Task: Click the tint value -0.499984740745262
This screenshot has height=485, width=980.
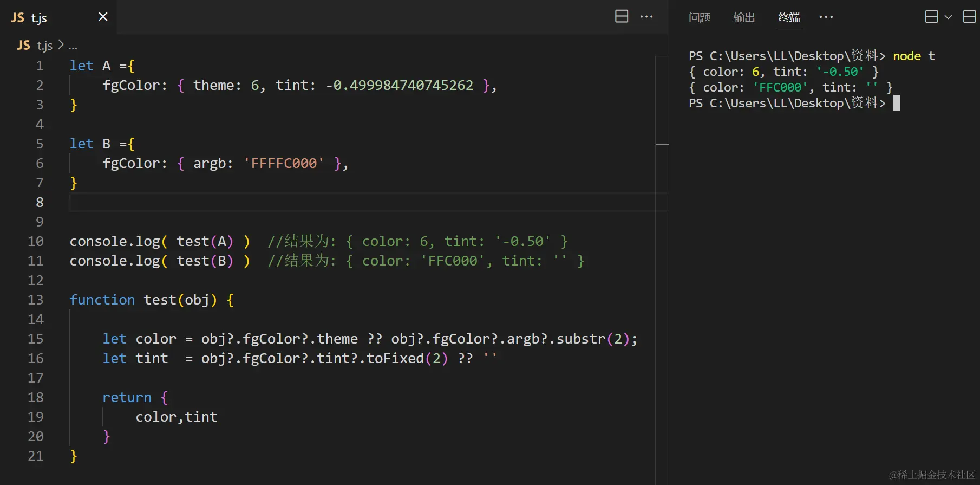Action: [x=400, y=85]
